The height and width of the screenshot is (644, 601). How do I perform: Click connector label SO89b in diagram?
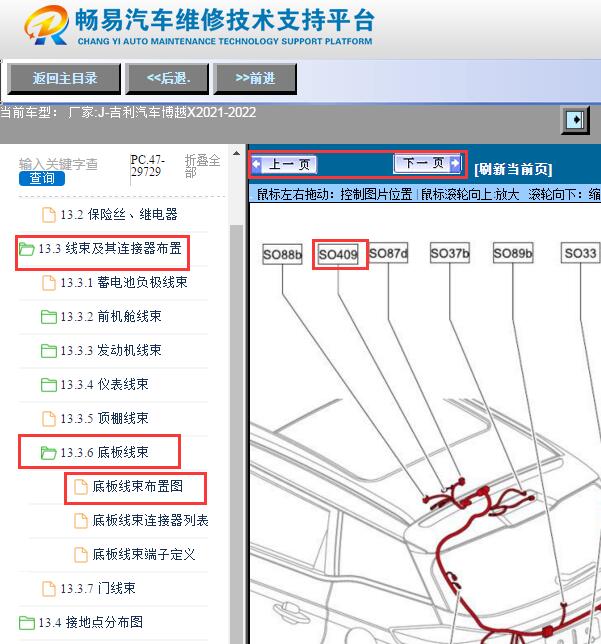point(513,253)
